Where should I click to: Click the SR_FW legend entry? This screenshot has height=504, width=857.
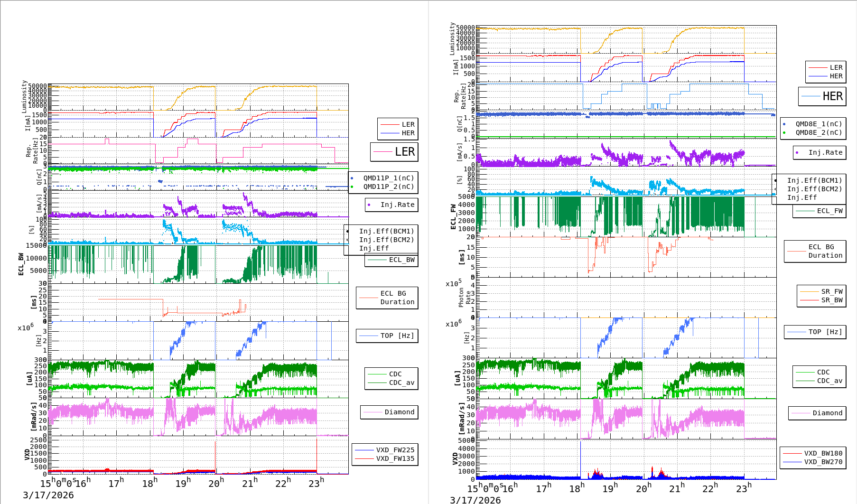click(831, 291)
